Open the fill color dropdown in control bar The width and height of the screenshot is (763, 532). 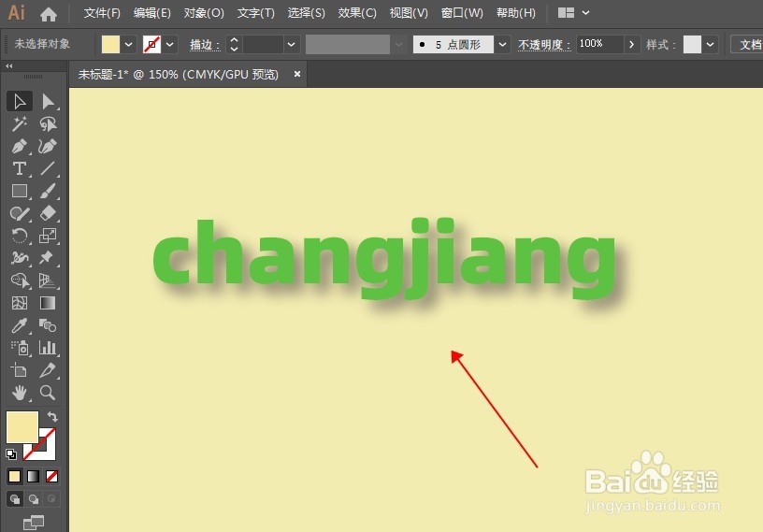click(128, 44)
